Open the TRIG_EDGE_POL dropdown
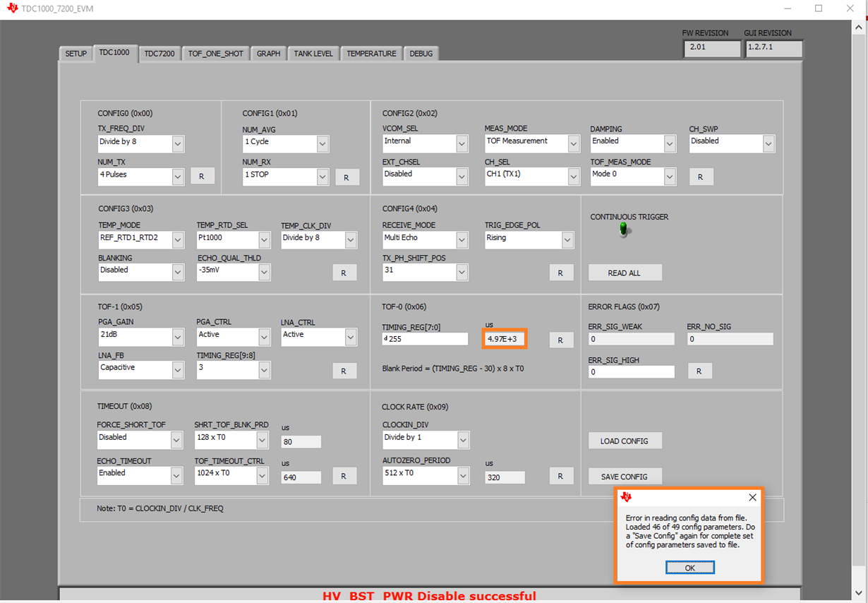Image resolution: width=868 pixels, height=603 pixels. click(x=567, y=240)
